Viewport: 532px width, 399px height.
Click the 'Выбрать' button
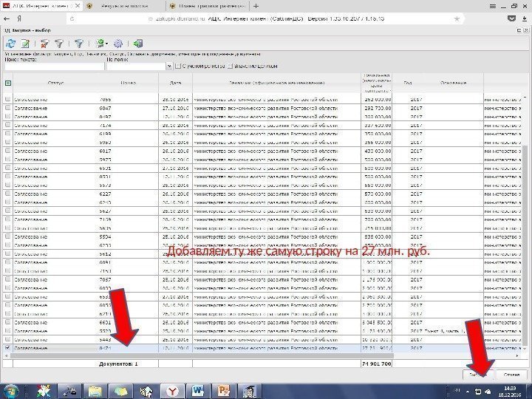pyautogui.click(x=478, y=375)
